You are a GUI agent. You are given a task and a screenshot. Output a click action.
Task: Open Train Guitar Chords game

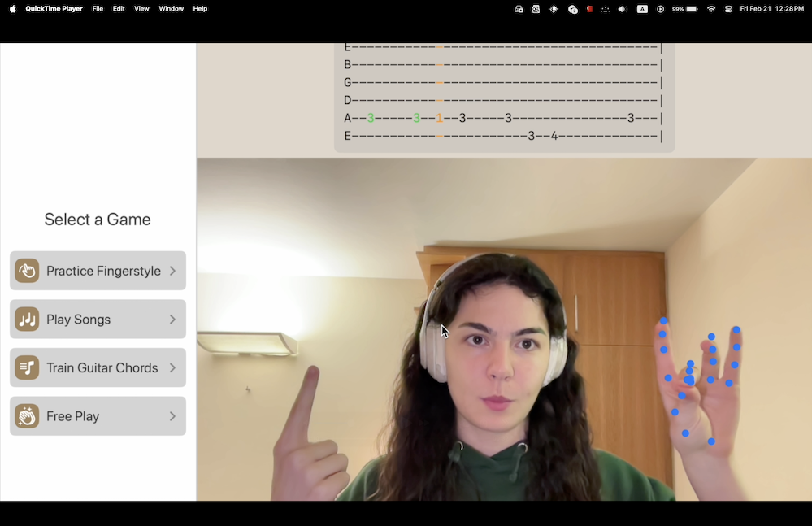click(98, 367)
